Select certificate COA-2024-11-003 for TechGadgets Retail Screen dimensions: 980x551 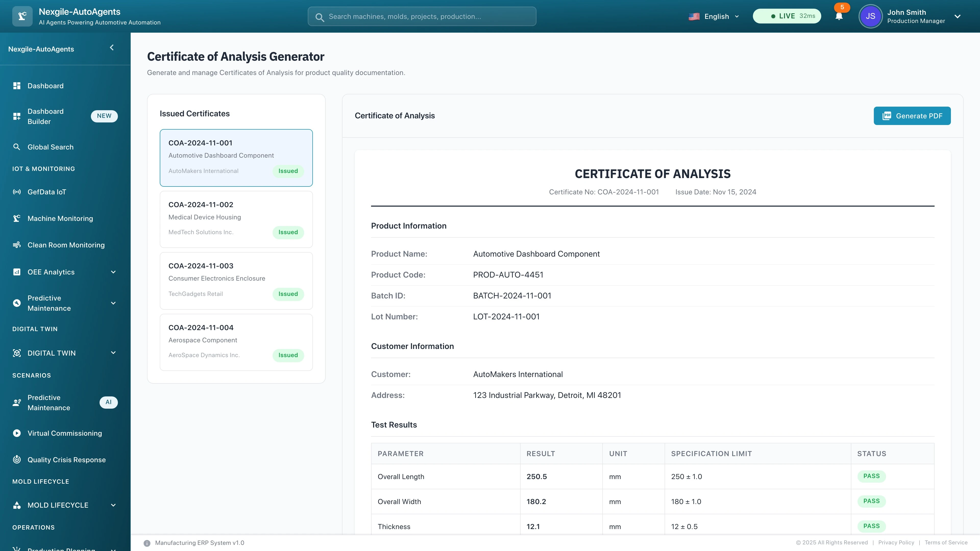[236, 280]
